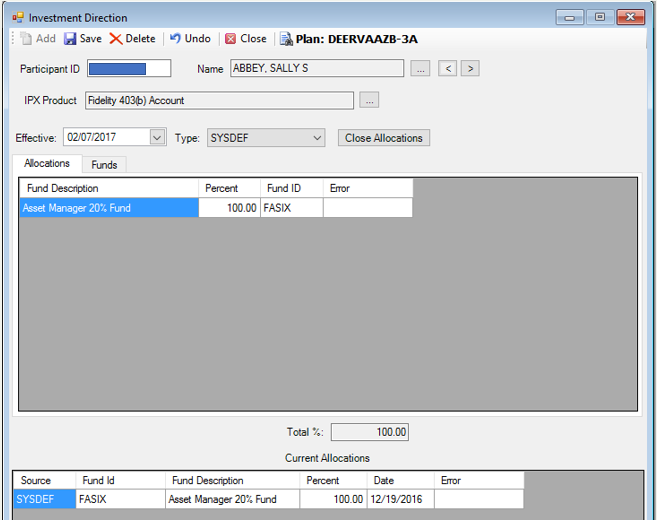Image resolution: width=657 pixels, height=520 pixels.
Task: Click 100.00 percent in Current Allocations row
Action: pyautogui.click(x=334, y=499)
